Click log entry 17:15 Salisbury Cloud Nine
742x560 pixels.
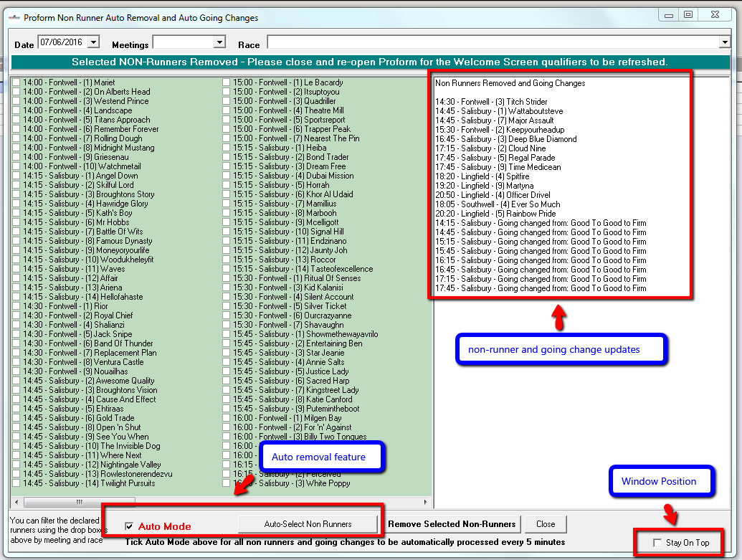490,148
